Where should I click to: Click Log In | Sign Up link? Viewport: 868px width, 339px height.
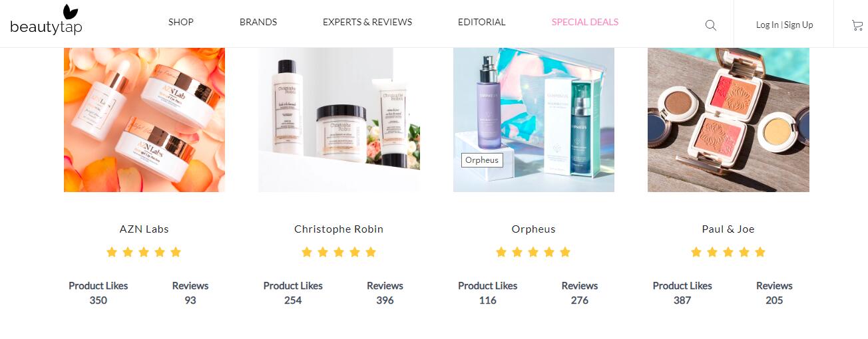(x=785, y=25)
